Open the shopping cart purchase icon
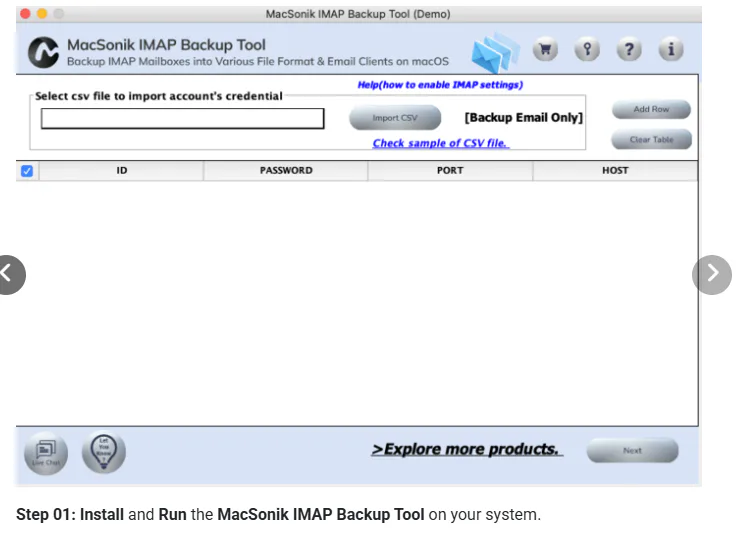738x539 pixels. [x=545, y=49]
